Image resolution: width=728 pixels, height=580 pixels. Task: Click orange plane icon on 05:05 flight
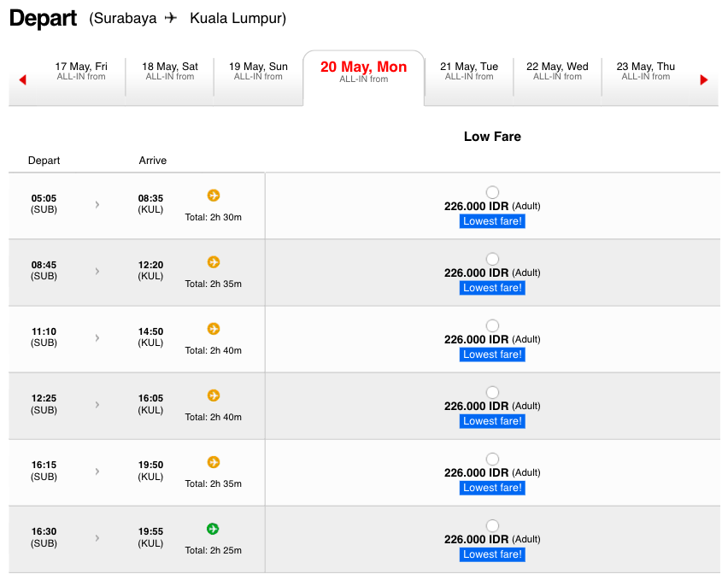click(x=214, y=196)
